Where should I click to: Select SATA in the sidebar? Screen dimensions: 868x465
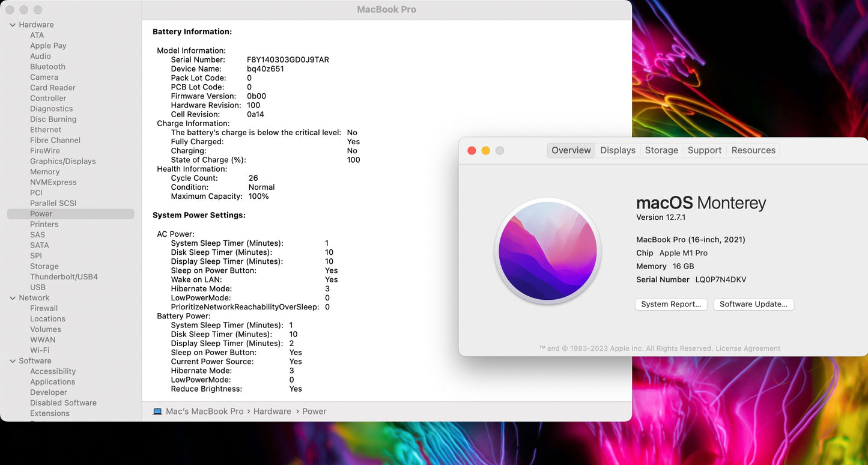click(x=40, y=245)
